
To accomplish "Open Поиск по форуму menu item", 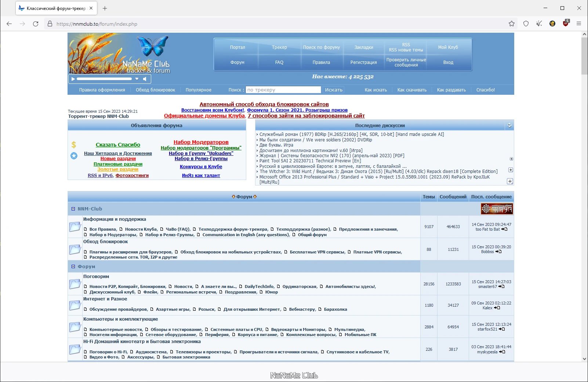I will [x=322, y=47].
